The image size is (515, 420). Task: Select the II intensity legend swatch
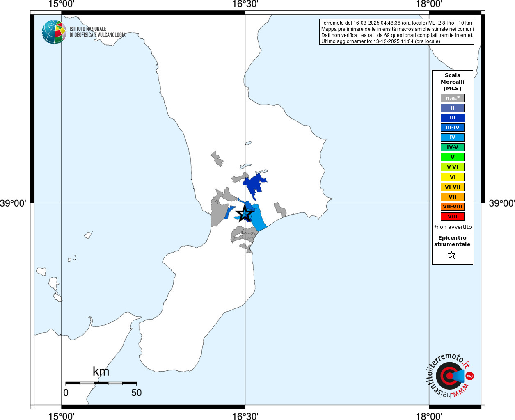coord(453,108)
